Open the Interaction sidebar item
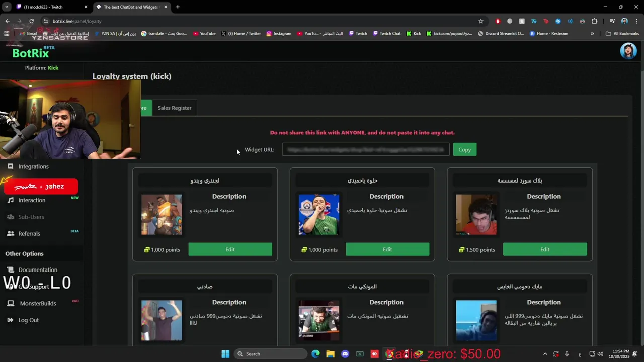The width and height of the screenshot is (644, 362). coord(32,200)
